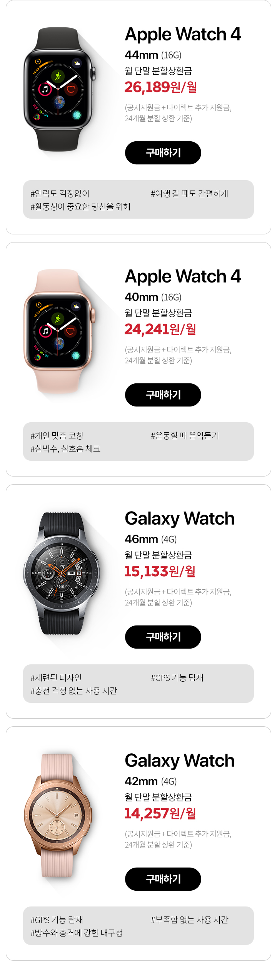Screen dimensions: 277x980
Task: Click the 26,189원/월 price
Action: coord(161,87)
